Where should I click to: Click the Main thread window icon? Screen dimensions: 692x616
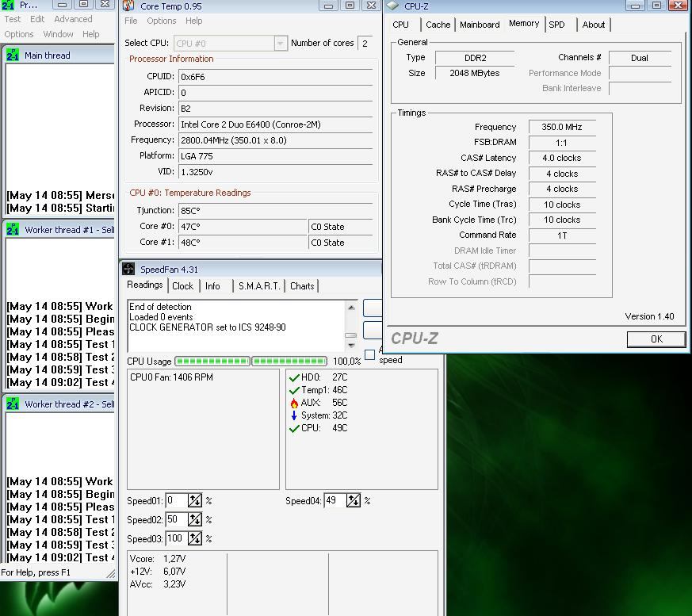13,55
